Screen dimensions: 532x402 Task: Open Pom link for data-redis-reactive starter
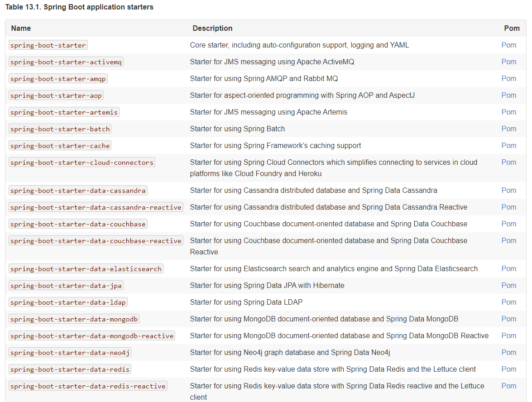click(508, 386)
